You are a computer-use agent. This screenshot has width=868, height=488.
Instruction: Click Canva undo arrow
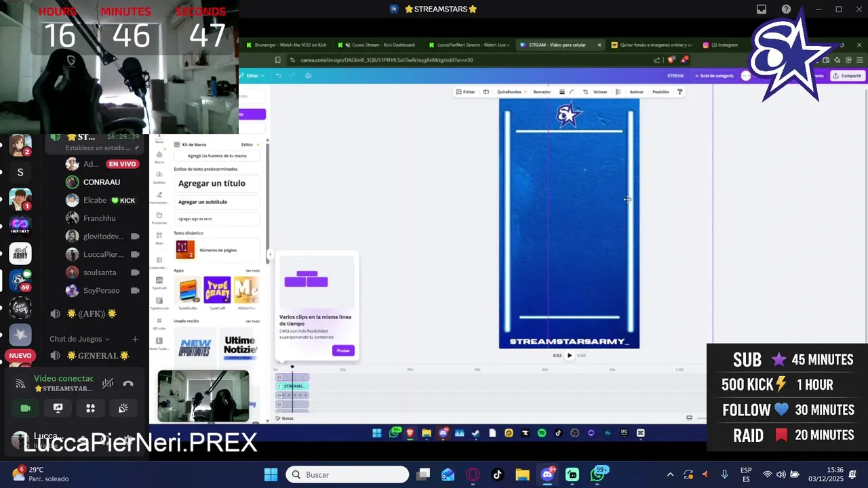point(278,75)
